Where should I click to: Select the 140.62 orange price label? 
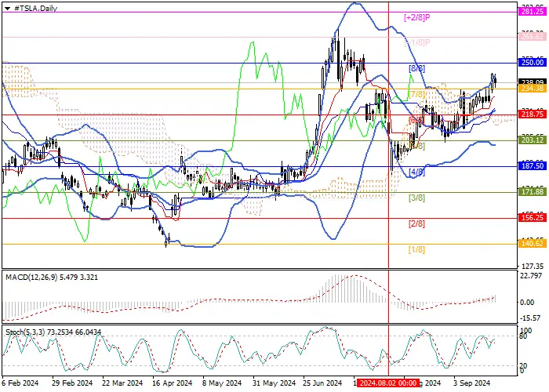click(533, 244)
